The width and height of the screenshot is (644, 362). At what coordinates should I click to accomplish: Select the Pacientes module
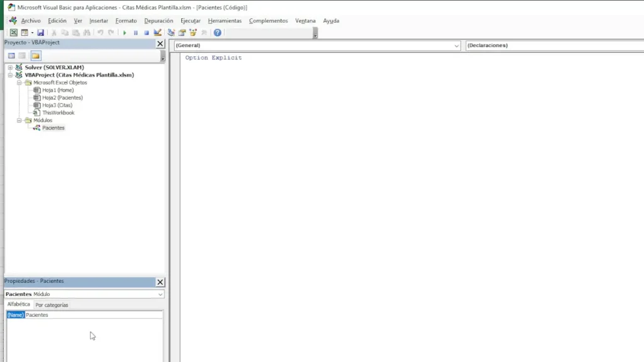point(53,128)
